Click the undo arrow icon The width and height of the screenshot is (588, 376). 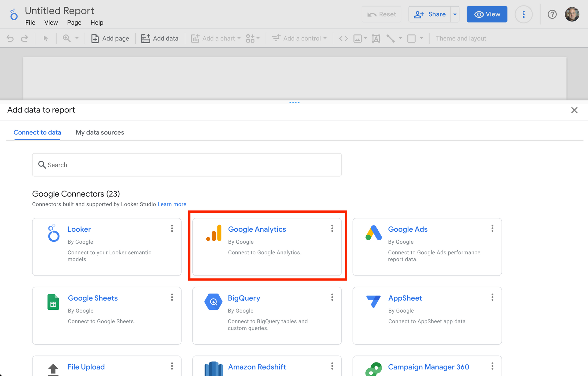click(x=10, y=38)
